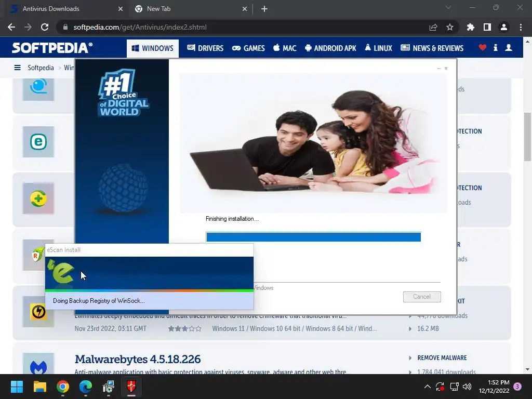Open the Chrome extensions puzzle icon
532x399 pixels.
471,27
